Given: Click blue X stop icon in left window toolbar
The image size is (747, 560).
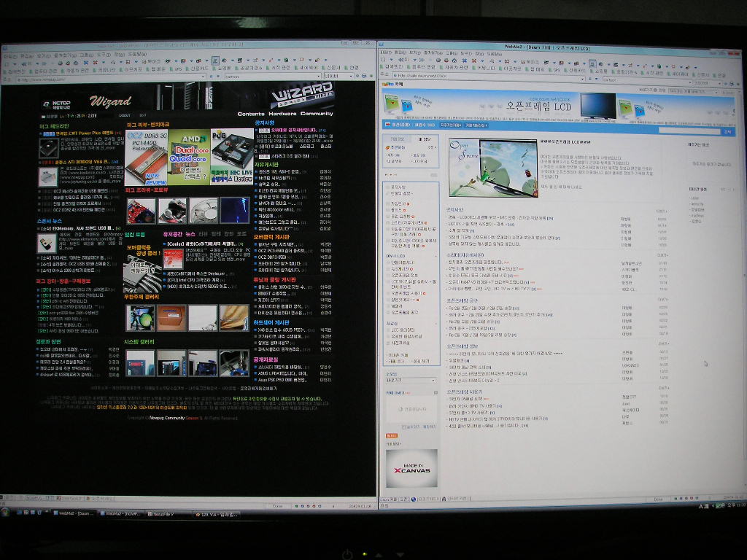Looking at the screenshot, I should click(85, 63).
